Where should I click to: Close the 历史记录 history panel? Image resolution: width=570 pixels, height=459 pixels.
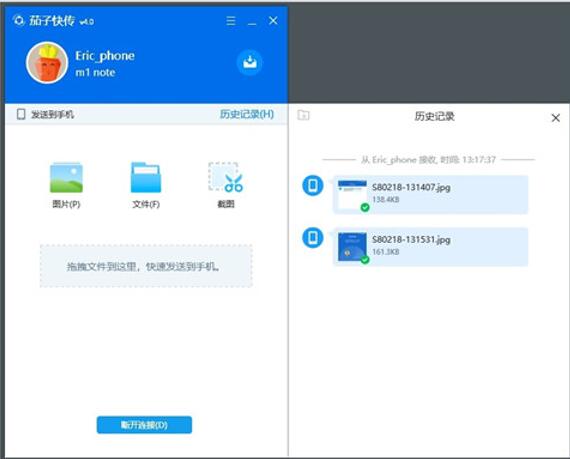(555, 118)
